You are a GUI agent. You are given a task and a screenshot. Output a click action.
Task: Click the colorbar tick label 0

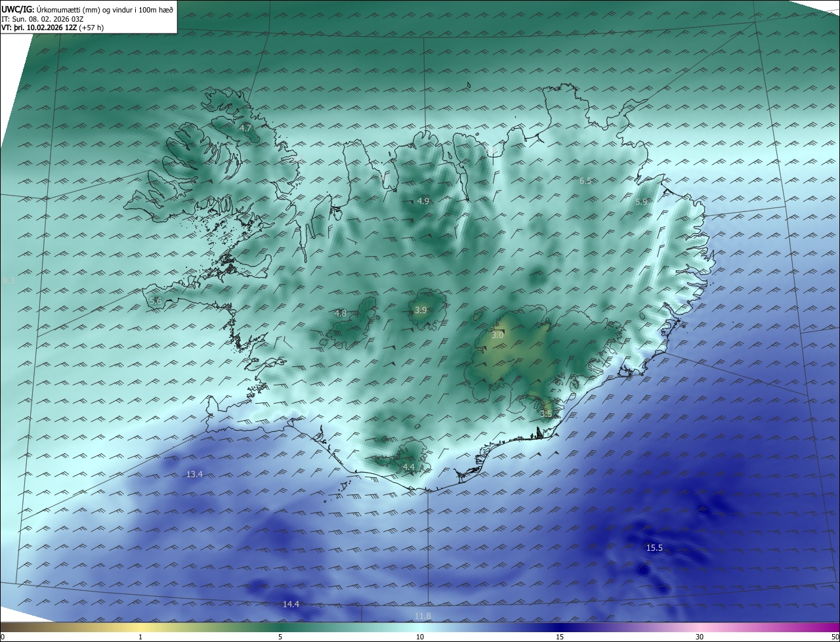tap(3, 637)
